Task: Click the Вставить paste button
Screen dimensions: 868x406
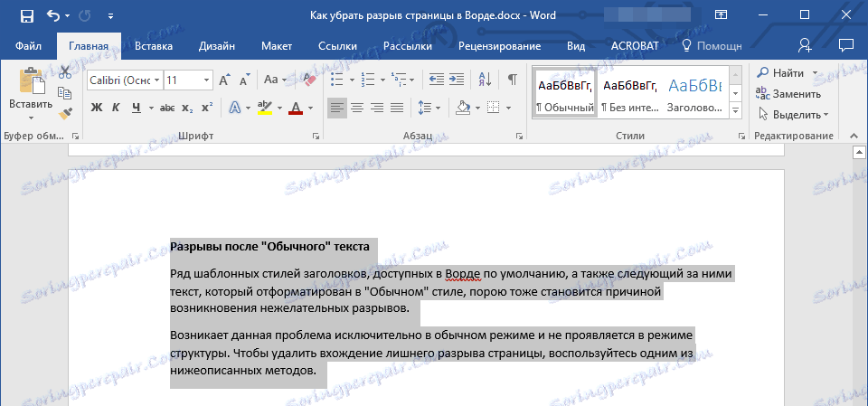Action: point(31,88)
